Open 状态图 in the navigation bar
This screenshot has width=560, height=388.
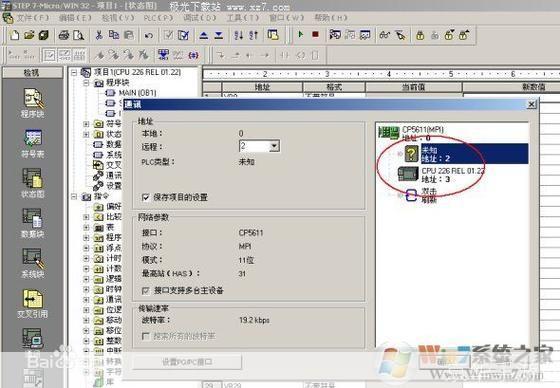(x=32, y=183)
